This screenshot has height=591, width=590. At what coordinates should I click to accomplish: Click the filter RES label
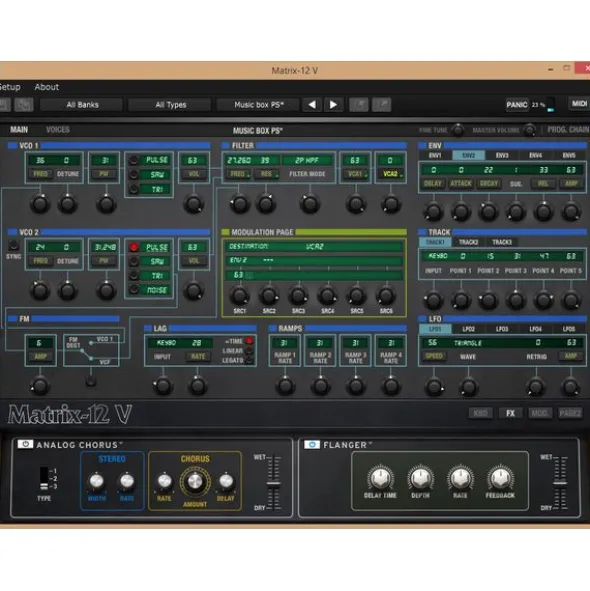tap(266, 174)
